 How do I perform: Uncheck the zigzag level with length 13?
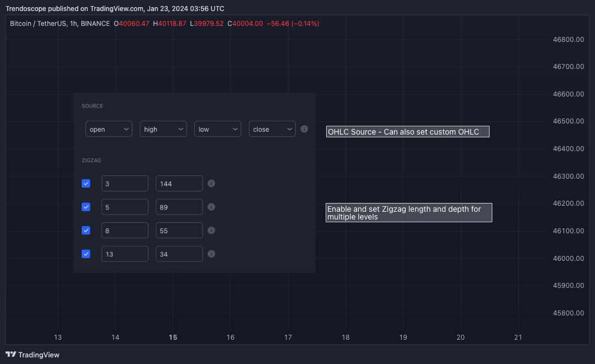[x=86, y=254]
